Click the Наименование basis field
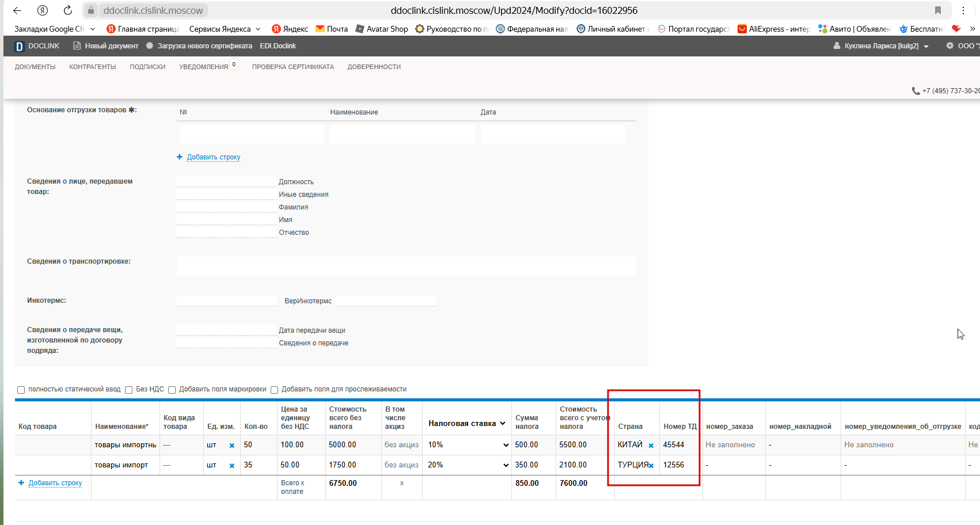 click(402, 134)
